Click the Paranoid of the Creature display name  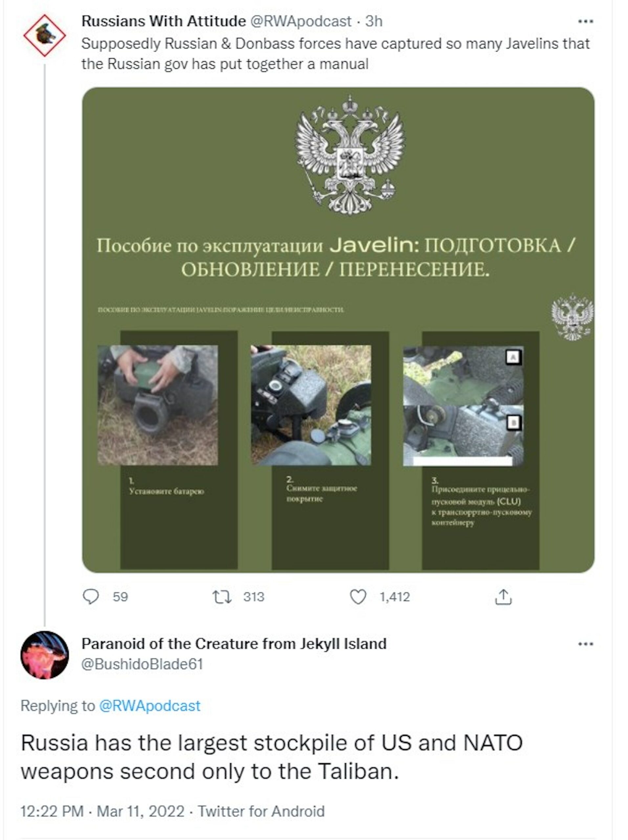[x=234, y=644]
